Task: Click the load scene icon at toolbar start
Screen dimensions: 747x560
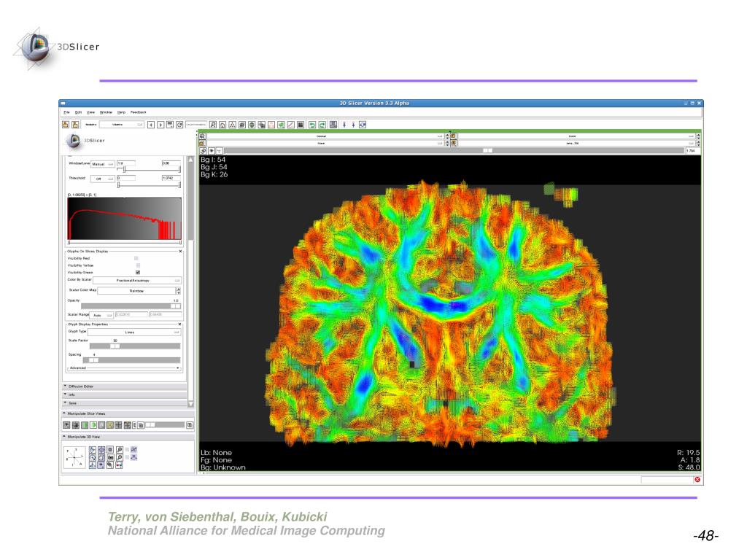Action: 66,125
